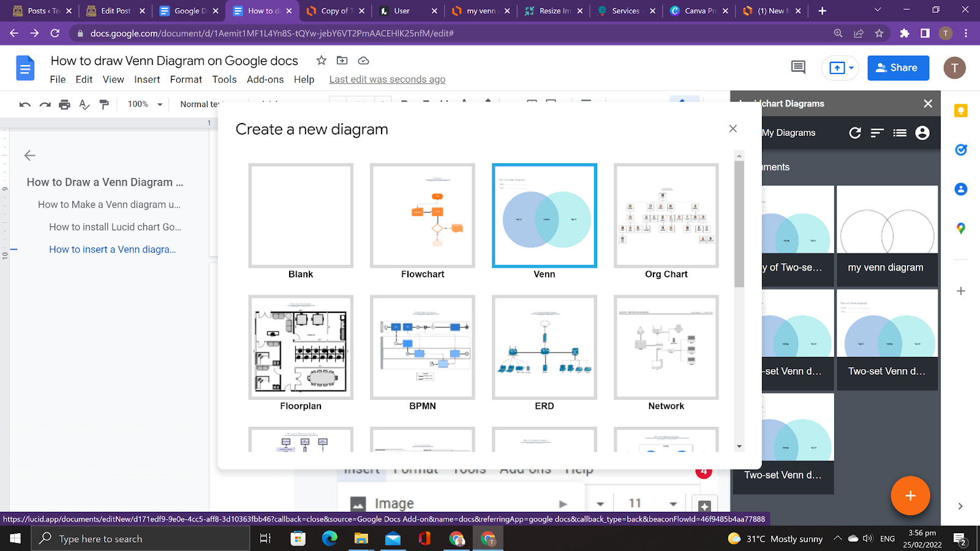Click the Share button
The height and width of the screenshot is (551, 980).
[898, 68]
